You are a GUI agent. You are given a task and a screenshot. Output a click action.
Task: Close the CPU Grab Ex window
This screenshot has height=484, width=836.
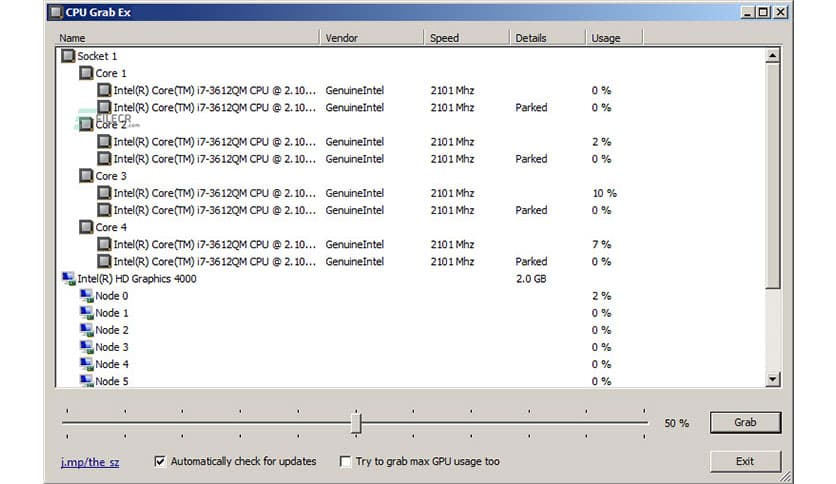(x=781, y=12)
